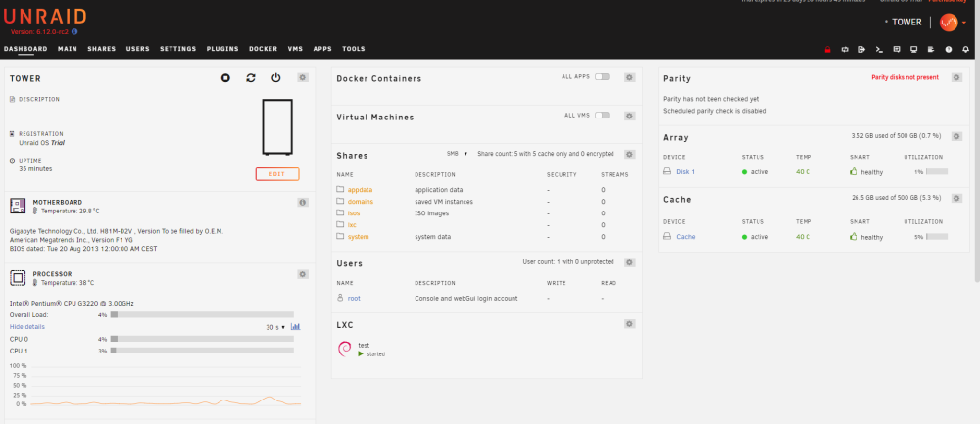Viewport: 980px width, 424px height.
Task: Open the Apps menu tab
Action: point(322,49)
